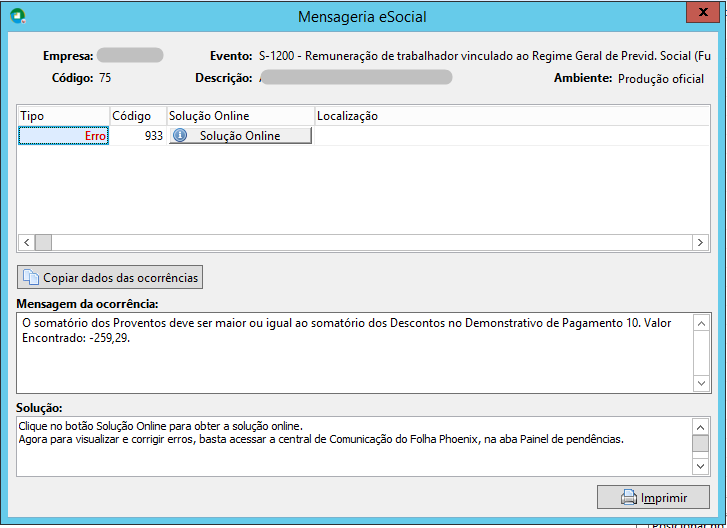Viewport: 727px width, 528px height.
Task: Click the grid's horizontal scrollbar thumb
Action: (x=44, y=242)
